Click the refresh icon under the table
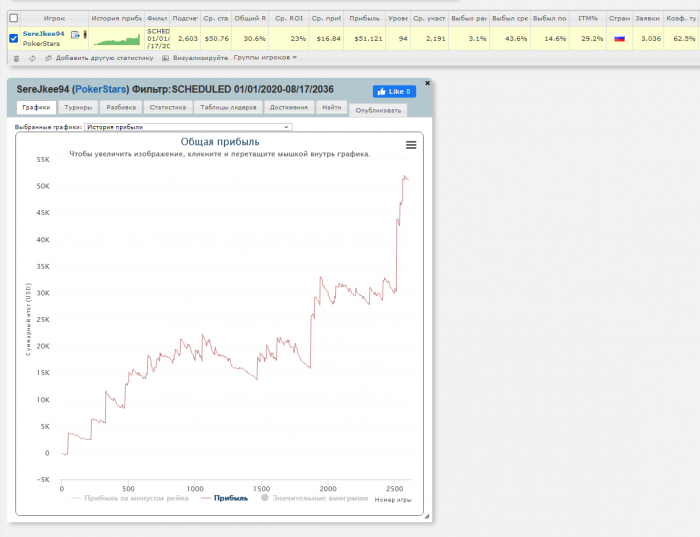The height and width of the screenshot is (537, 700). [x=32, y=58]
